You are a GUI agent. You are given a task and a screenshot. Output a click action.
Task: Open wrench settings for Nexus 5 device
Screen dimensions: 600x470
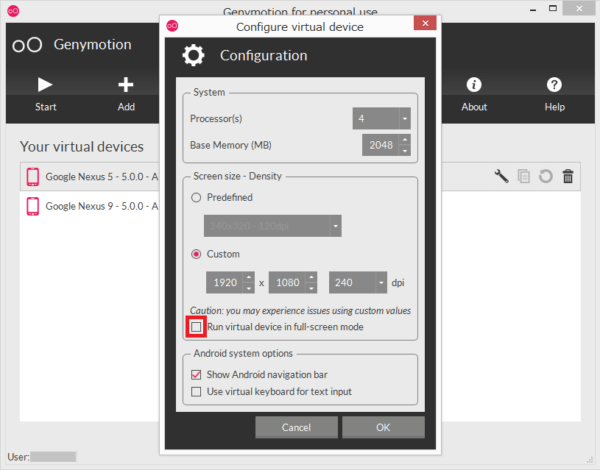(501, 176)
